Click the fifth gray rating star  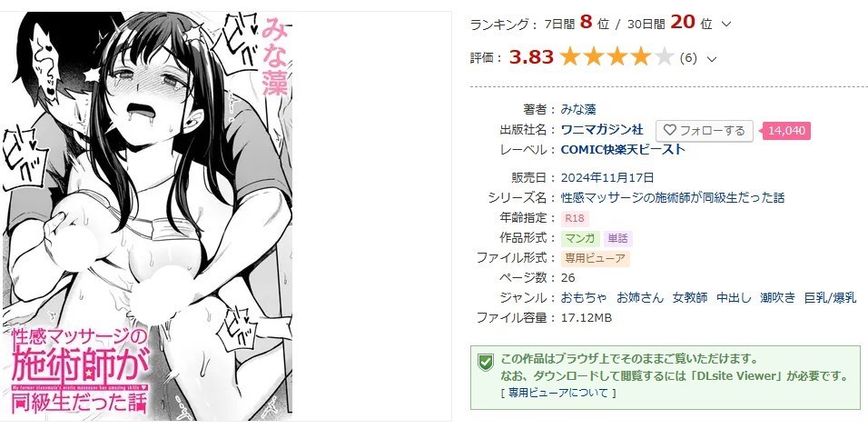[663, 57]
